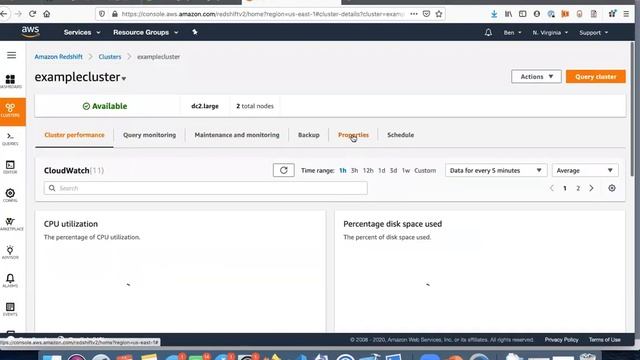This screenshot has width=640, height=360.
Task: Refresh the CloudWatch metrics
Action: click(x=284, y=170)
